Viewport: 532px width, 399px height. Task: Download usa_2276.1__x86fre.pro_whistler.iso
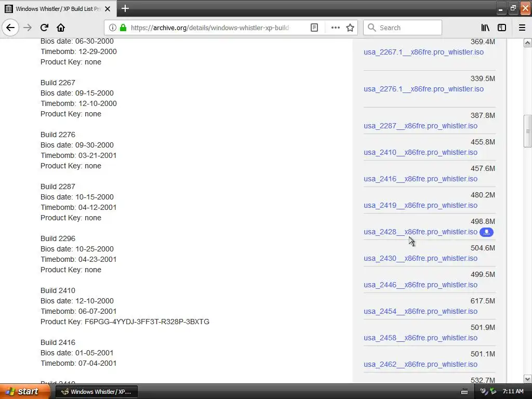[x=423, y=89]
